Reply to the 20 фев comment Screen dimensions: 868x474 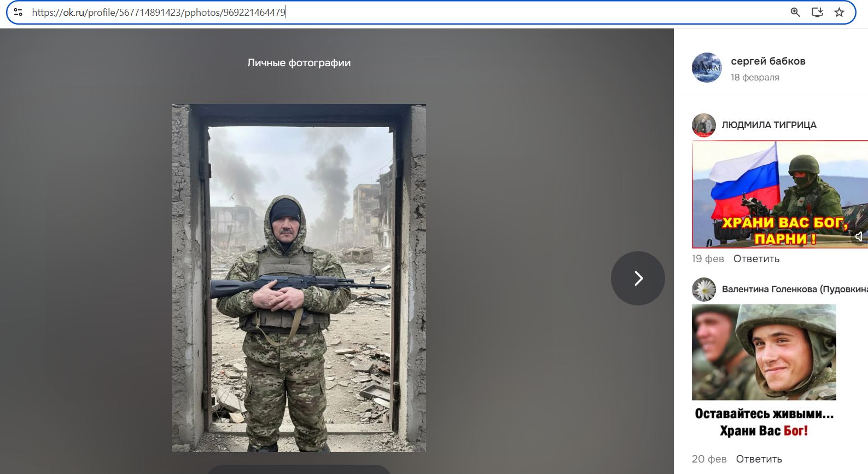[759, 459]
